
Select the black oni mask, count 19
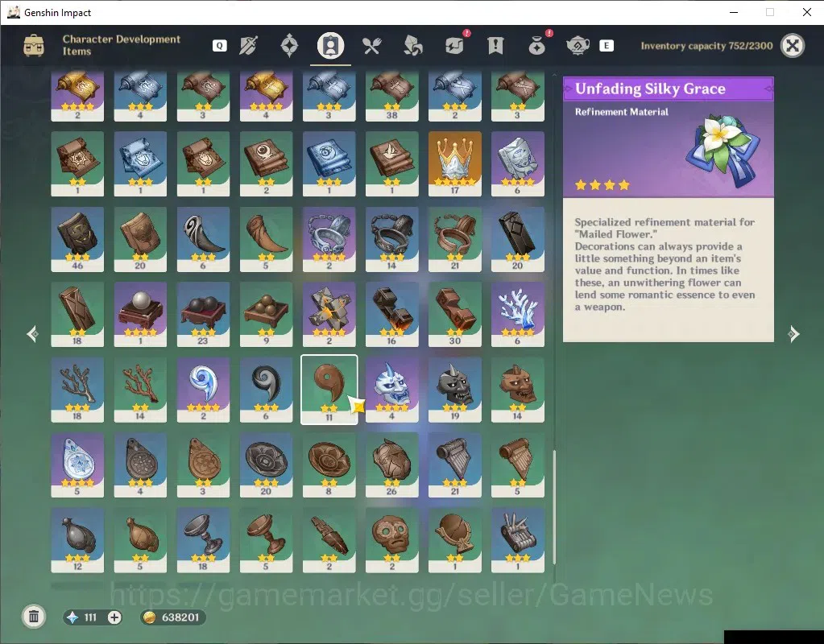[x=455, y=390]
